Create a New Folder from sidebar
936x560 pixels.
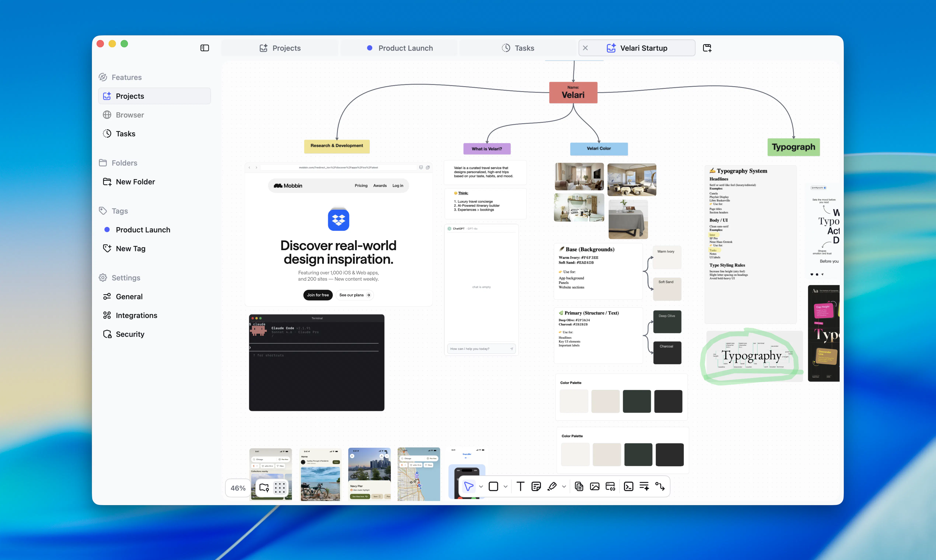(154, 181)
